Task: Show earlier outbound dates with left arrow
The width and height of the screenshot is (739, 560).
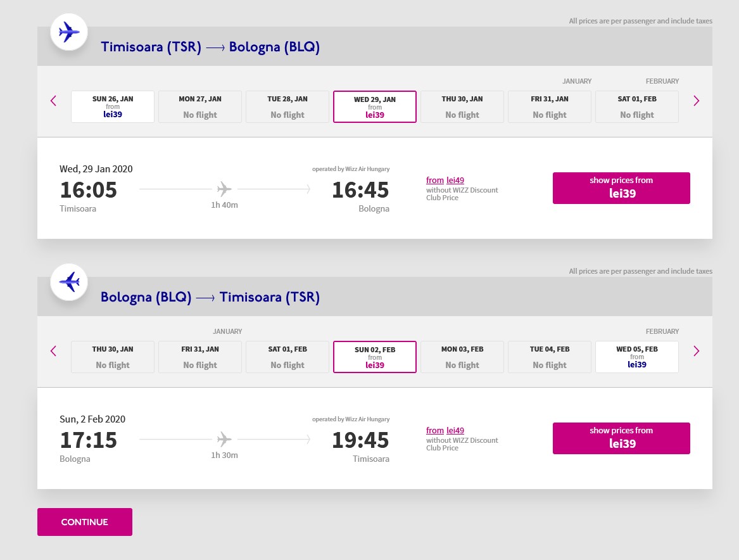Action: click(53, 101)
